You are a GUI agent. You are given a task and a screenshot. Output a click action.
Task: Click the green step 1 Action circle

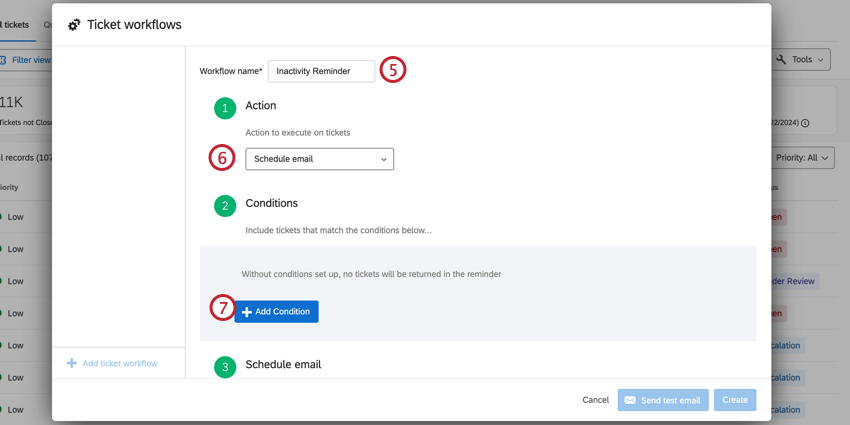pyautogui.click(x=225, y=108)
